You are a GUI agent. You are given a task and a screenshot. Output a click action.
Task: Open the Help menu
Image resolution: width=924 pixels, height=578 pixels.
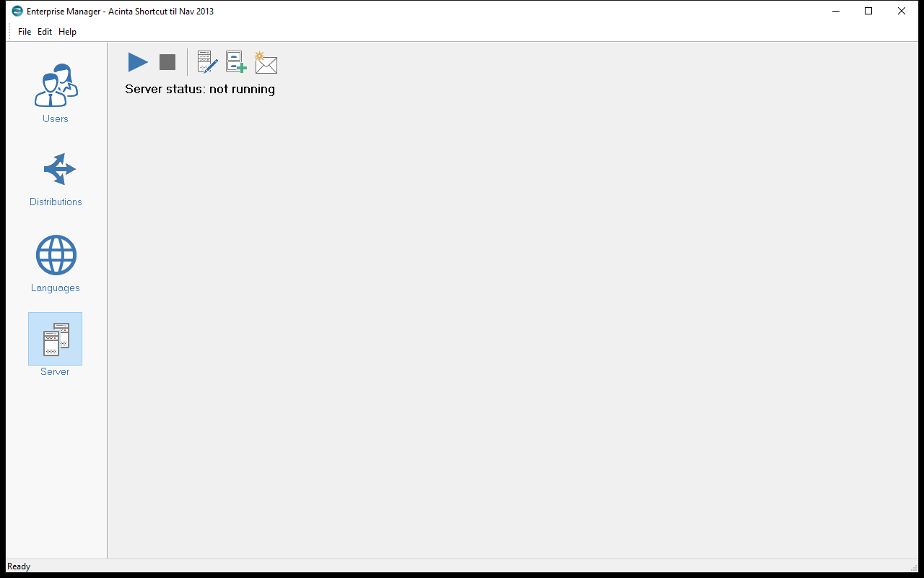pos(67,32)
